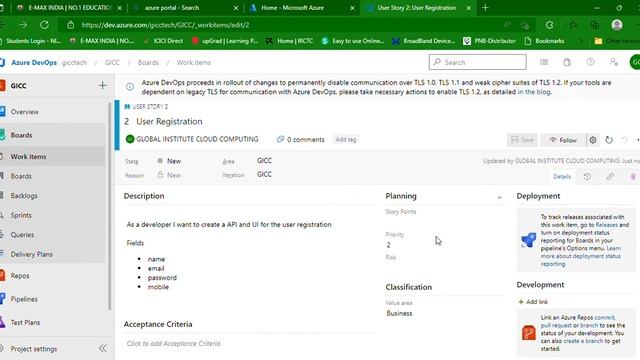Click the Add tag button
This screenshot has height=360, width=640.
pos(345,140)
